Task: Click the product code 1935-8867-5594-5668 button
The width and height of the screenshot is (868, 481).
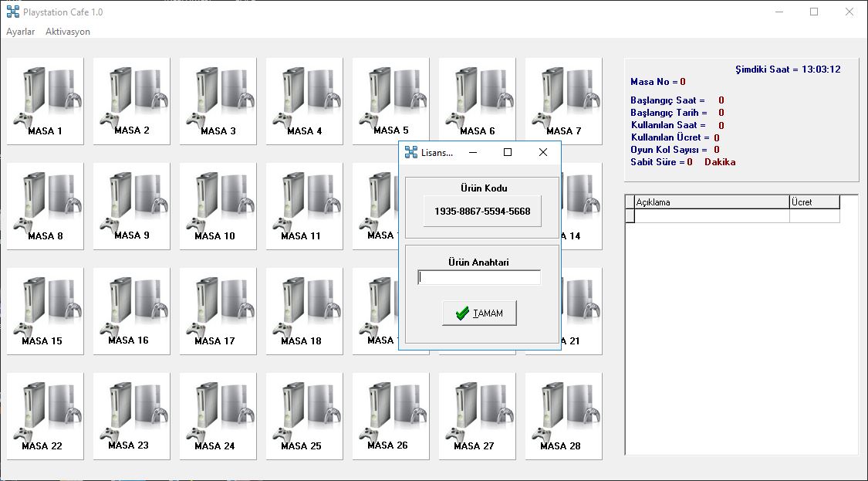Action: tap(482, 211)
